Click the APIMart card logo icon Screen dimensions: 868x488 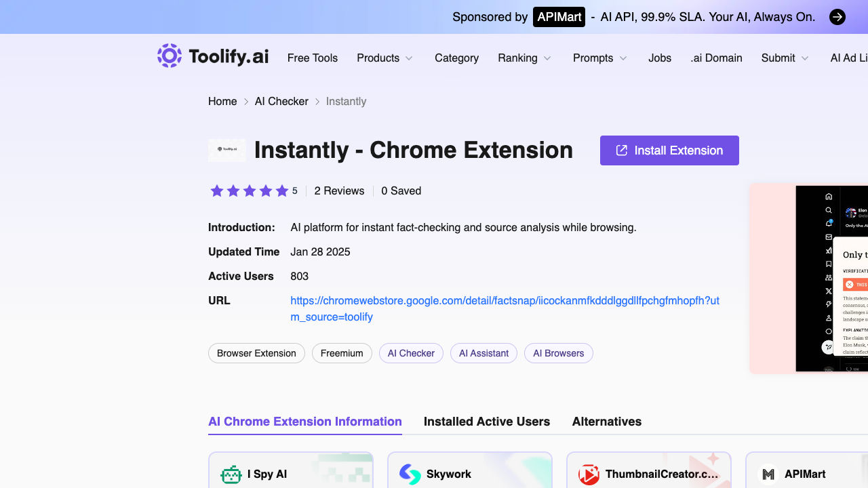[768, 474]
